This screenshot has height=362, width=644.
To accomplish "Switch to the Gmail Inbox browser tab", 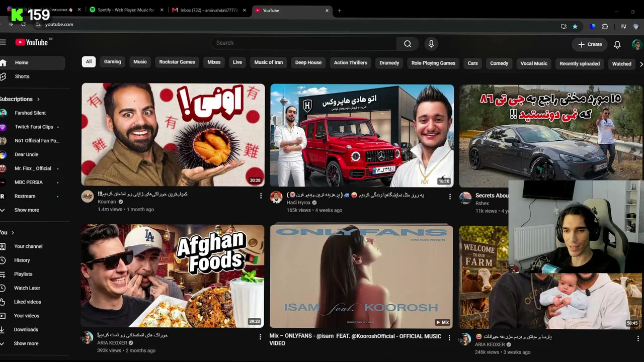I will pos(208,10).
